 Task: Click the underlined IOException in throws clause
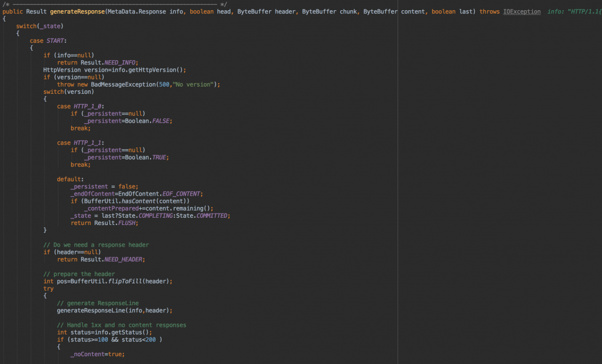click(x=522, y=11)
